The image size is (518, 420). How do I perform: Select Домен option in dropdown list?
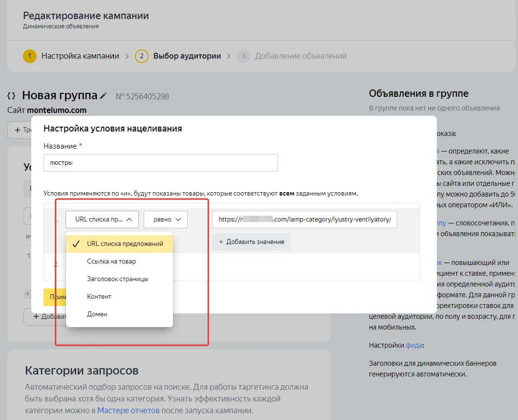pyautogui.click(x=120, y=314)
